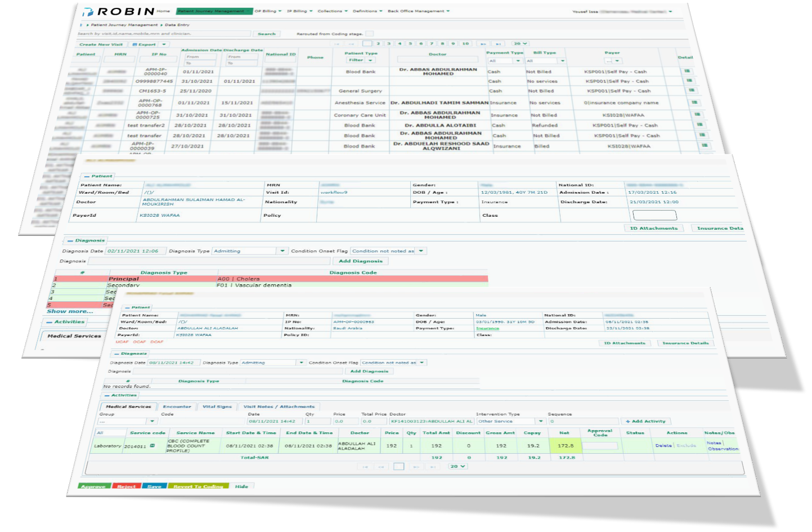Viewport: 812px width, 532px height.
Task: Open detail icon for the test transfer2 visit
Action: [x=699, y=124]
